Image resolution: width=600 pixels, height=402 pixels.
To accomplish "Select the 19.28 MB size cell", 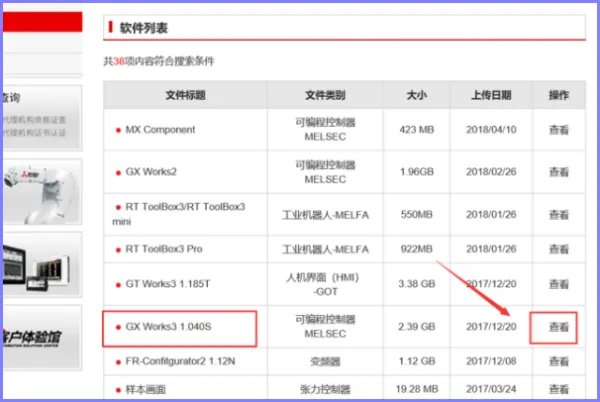I will [417, 389].
